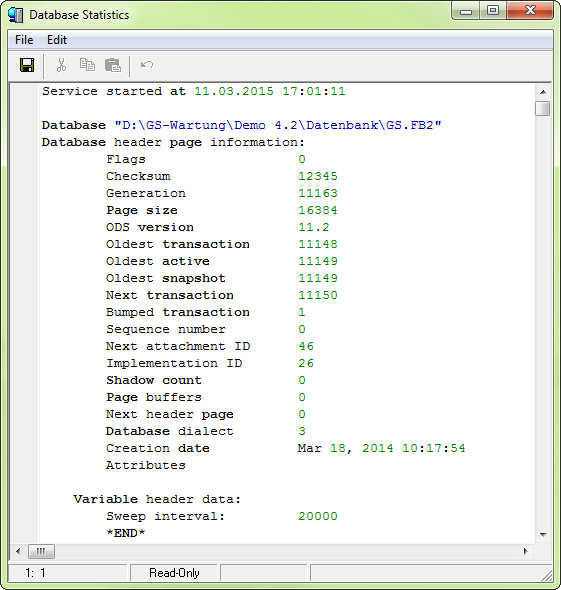The height and width of the screenshot is (590, 561).
Task: Click the timestamp '11.03.2015 17:01:11'
Action: coord(270,91)
